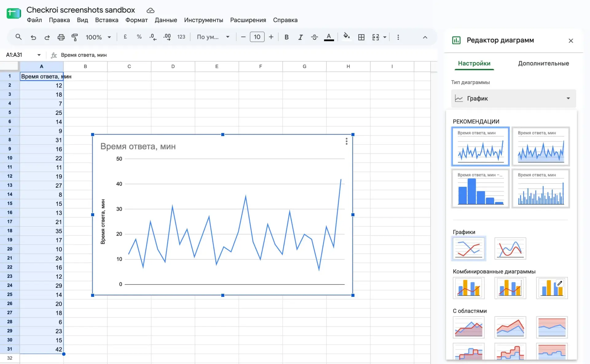590x364 pixels.
Task: Select column A header
Action: coord(41,66)
